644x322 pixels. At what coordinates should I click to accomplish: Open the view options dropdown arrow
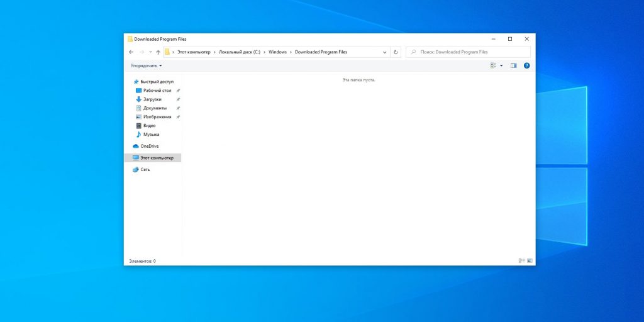[x=501, y=65]
